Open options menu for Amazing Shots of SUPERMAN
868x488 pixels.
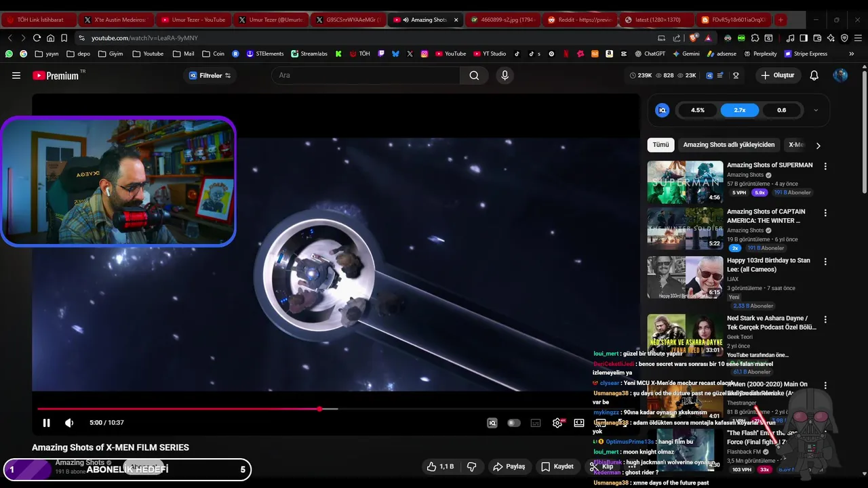[825, 166]
